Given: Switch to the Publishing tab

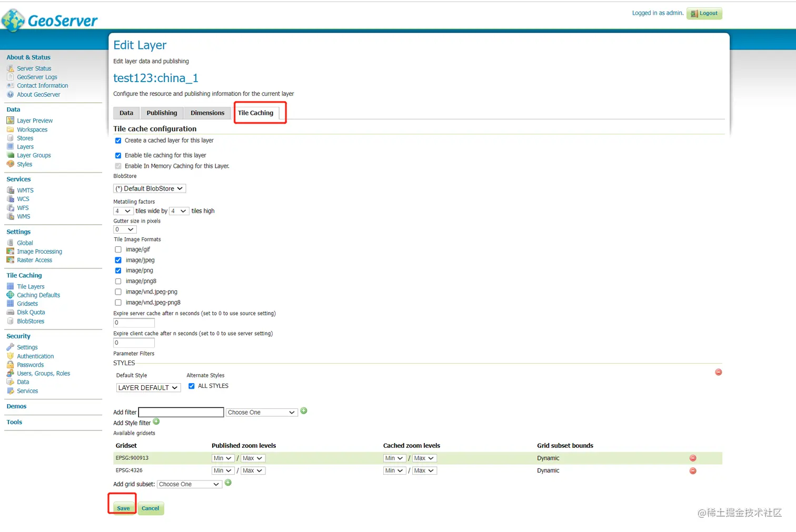Looking at the screenshot, I should (x=162, y=113).
